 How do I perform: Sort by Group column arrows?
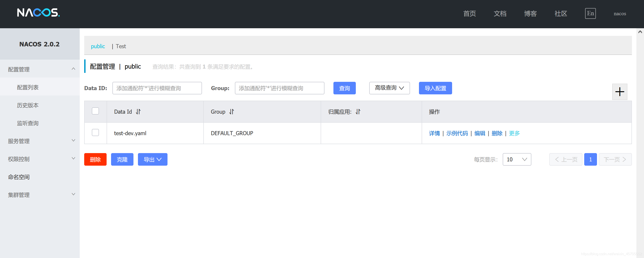point(232,112)
